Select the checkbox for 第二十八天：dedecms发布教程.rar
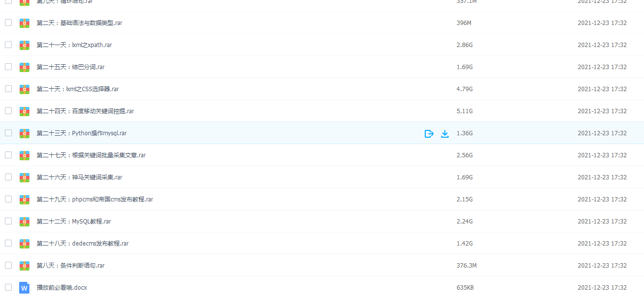 [x=8, y=243]
